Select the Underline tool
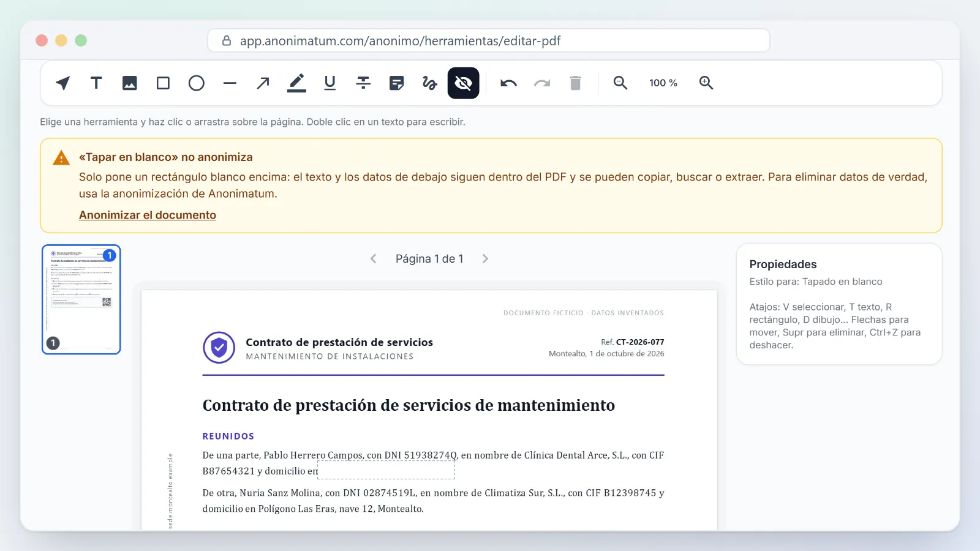 (x=330, y=83)
